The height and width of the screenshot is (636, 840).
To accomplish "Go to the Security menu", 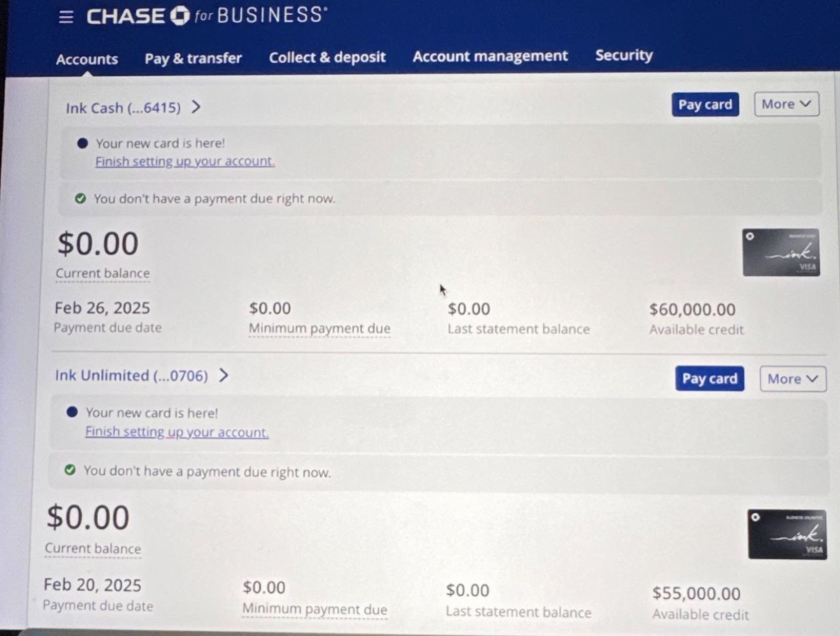I will coord(624,55).
